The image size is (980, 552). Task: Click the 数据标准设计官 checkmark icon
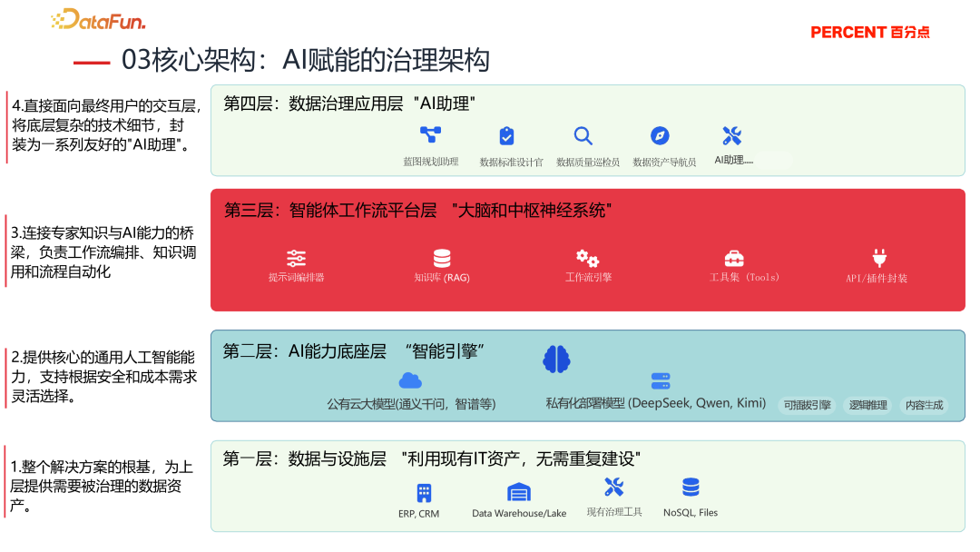[506, 136]
